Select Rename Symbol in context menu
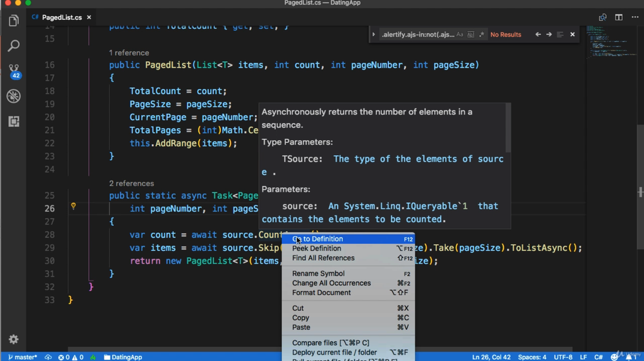644x361 pixels. pyautogui.click(x=318, y=273)
